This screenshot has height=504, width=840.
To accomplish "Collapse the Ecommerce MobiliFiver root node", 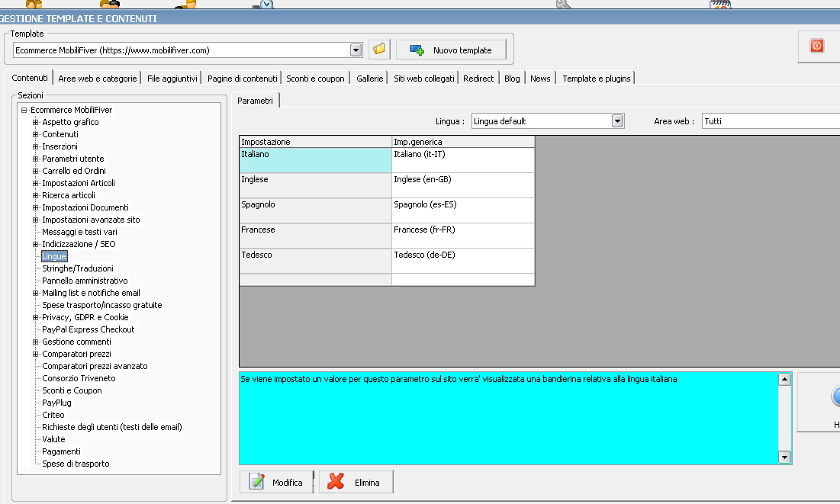I will pos(24,110).
